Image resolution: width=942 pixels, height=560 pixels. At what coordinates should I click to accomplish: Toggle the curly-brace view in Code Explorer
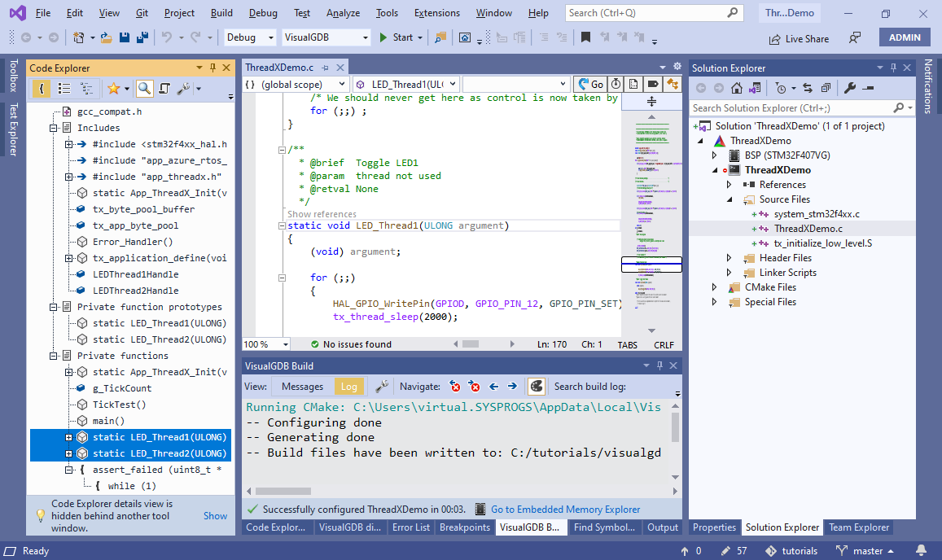pos(42,89)
